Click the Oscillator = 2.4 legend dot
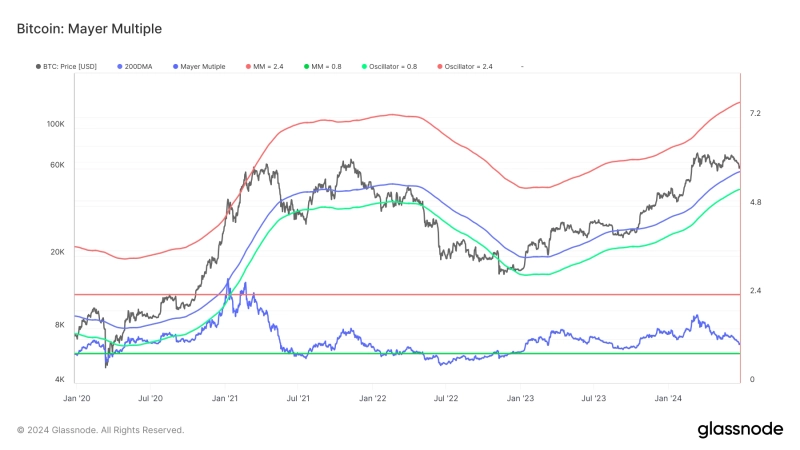 [x=437, y=66]
